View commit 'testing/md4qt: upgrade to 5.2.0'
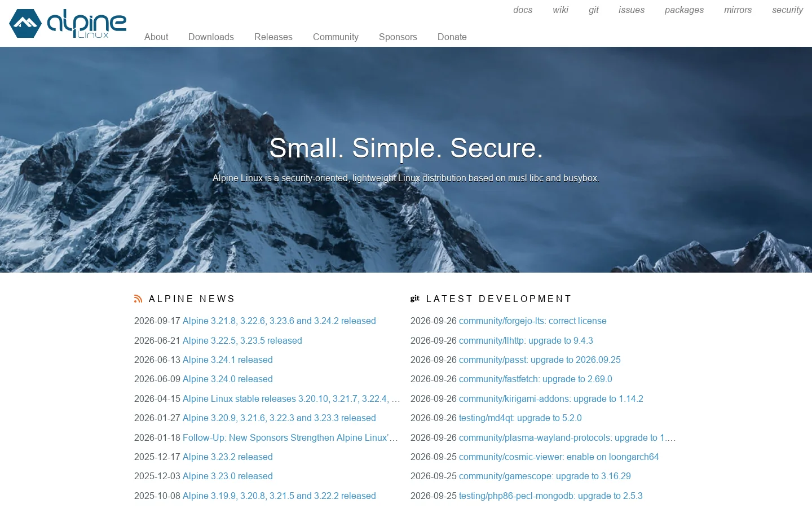812x508 pixels. point(520,418)
